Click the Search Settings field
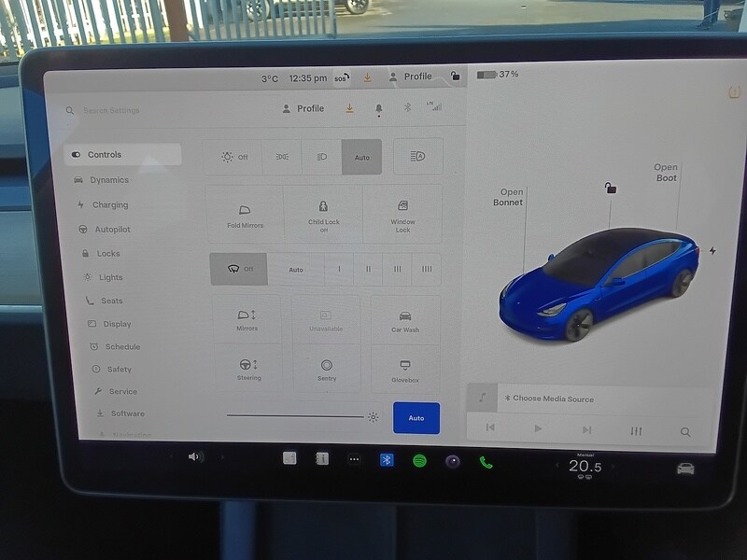The height and width of the screenshot is (560, 747). click(x=112, y=109)
